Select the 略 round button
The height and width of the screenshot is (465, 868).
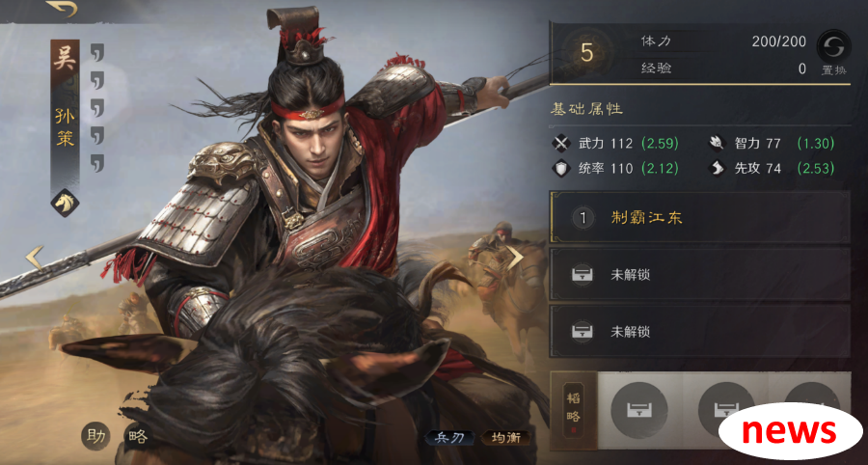click(138, 436)
